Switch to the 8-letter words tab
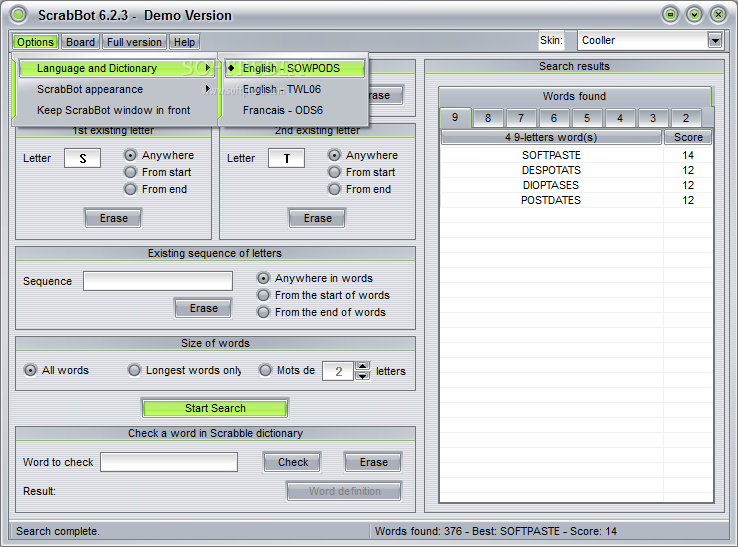This screenshot has width=738, height=547. [x=488, y=118]
